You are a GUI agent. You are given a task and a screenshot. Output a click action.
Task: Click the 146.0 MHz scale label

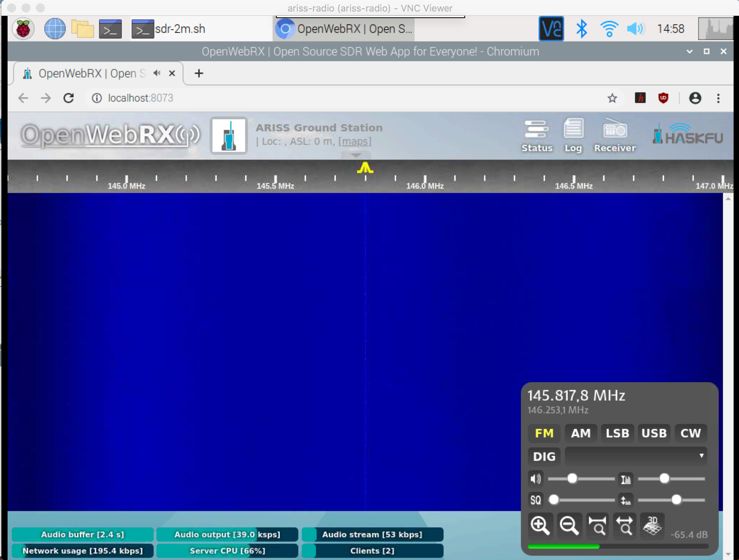pos(425,186)
